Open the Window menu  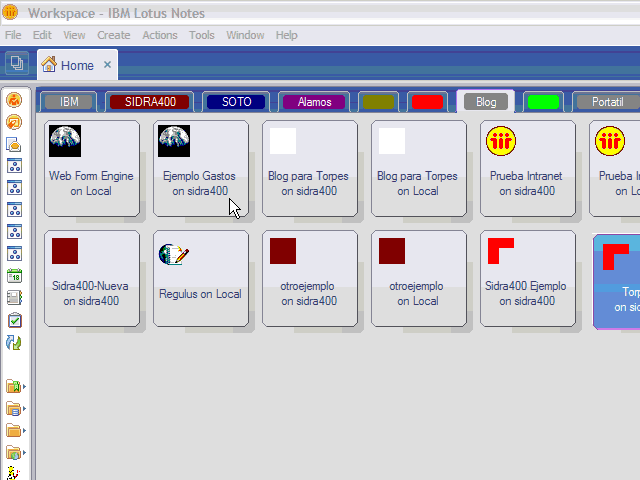click(245, 35)
